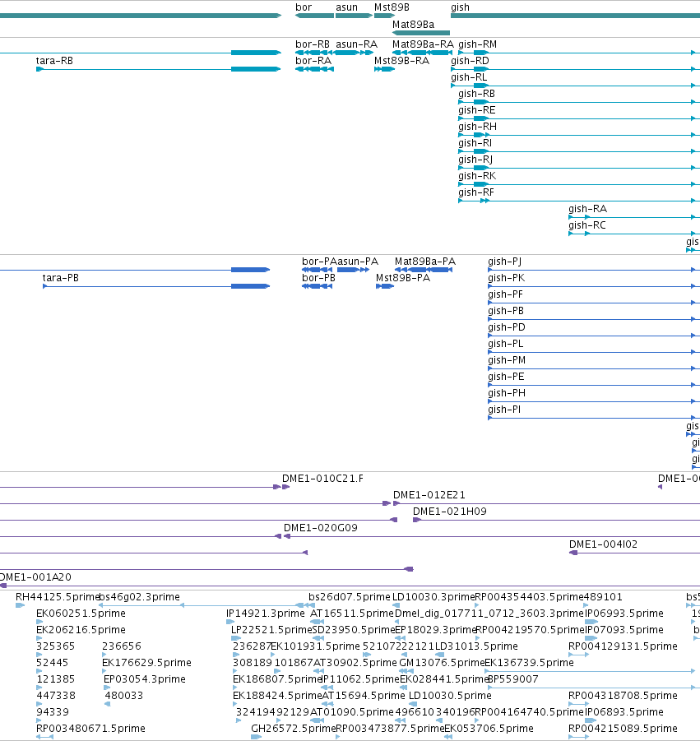700x741 pixels.
Task: Click protein gish-PF
Action: pos(505,295)
